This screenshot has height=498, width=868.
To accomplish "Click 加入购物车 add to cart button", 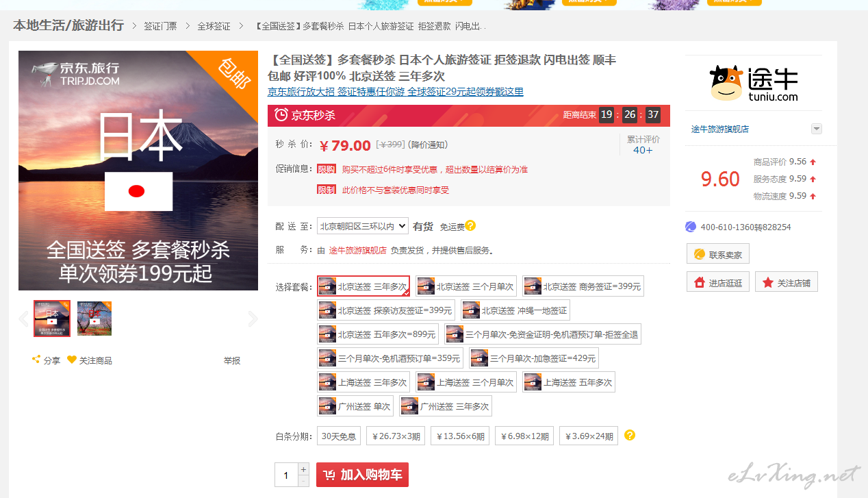I will [x=362, y=475].
